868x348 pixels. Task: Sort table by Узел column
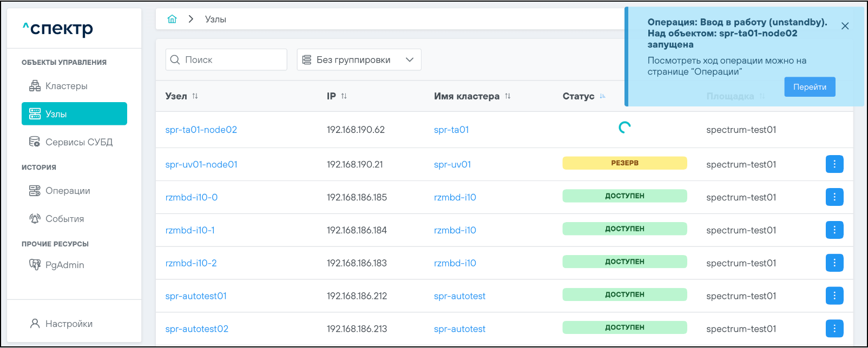[195, 96]
